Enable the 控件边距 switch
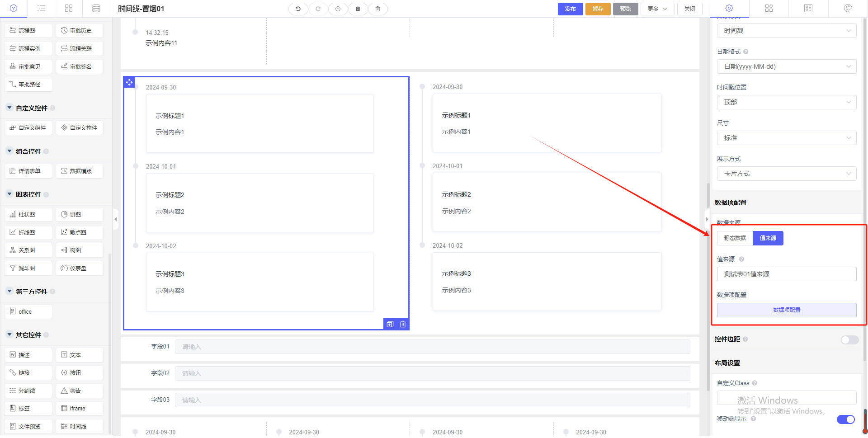This screenshot has width=868, height=438. [849, 340]
